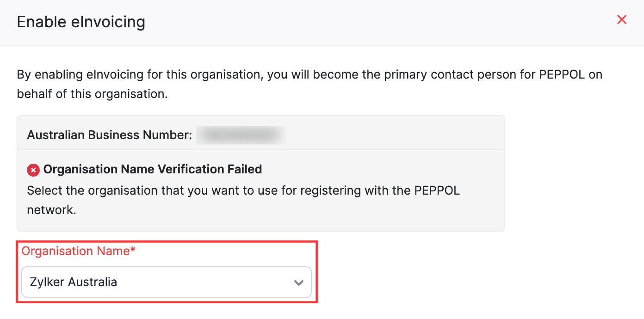This screenshot has width=644, height=319.
Task: Click the blurred Australian Business Number value
Action: pyautogui.click(x=241, y=135)
